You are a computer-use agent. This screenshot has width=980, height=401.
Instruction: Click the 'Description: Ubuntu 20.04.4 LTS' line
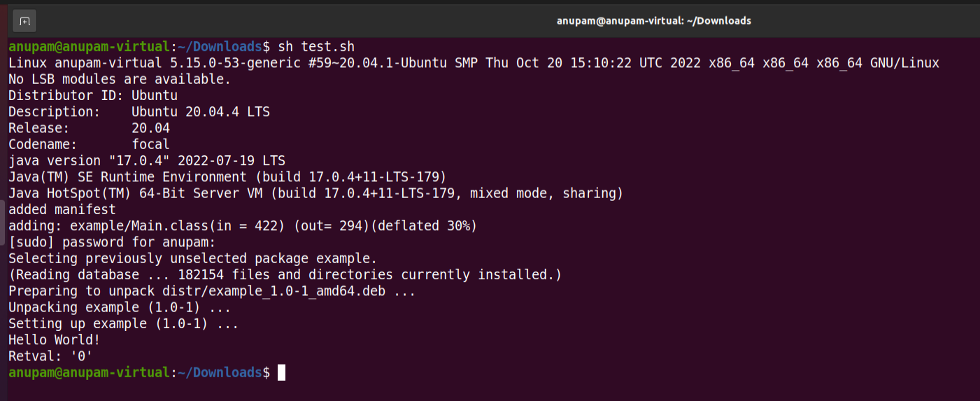(x=139, y=112)
